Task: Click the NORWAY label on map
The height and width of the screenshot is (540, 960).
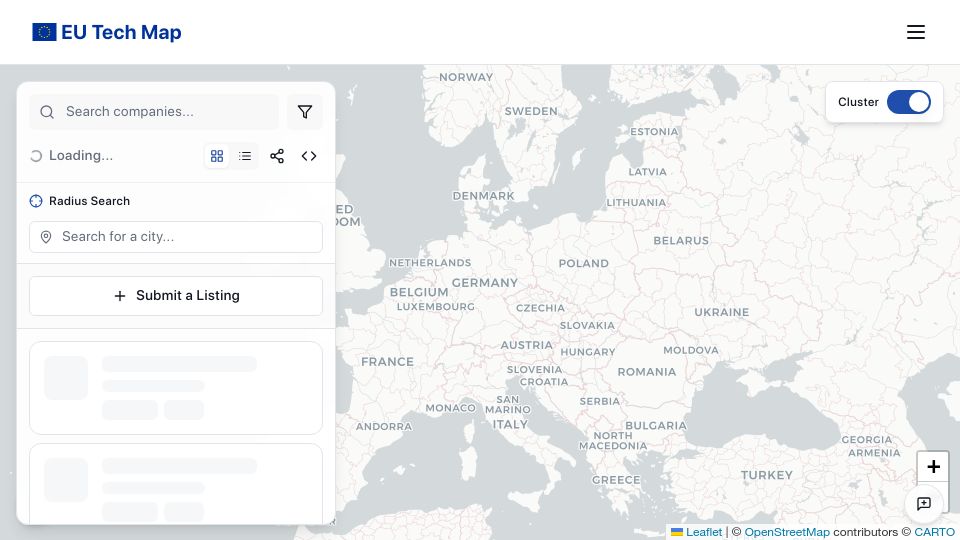Action: point(466,77)
